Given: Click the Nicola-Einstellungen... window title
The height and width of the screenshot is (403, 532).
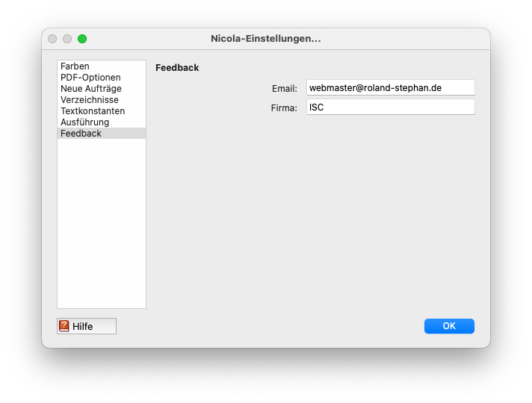Looking at the screenshot, I should click(266, 39).
